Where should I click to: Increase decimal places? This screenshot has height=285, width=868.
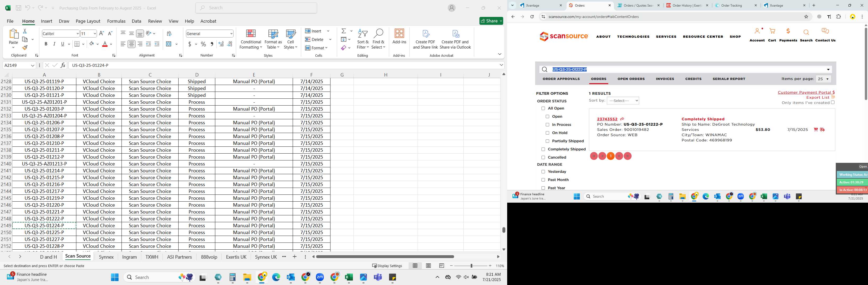tap(221, 44)
